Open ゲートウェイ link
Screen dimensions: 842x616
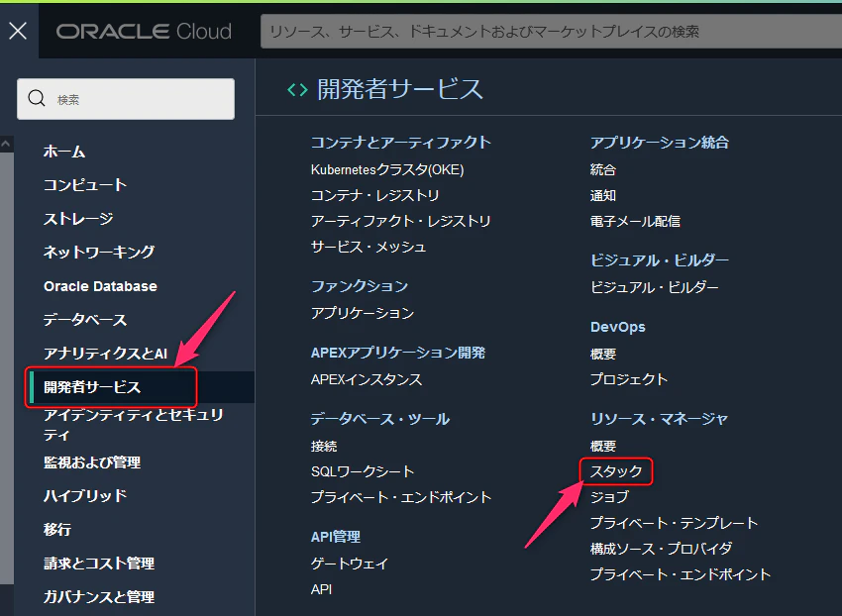(x=350, y=564)
